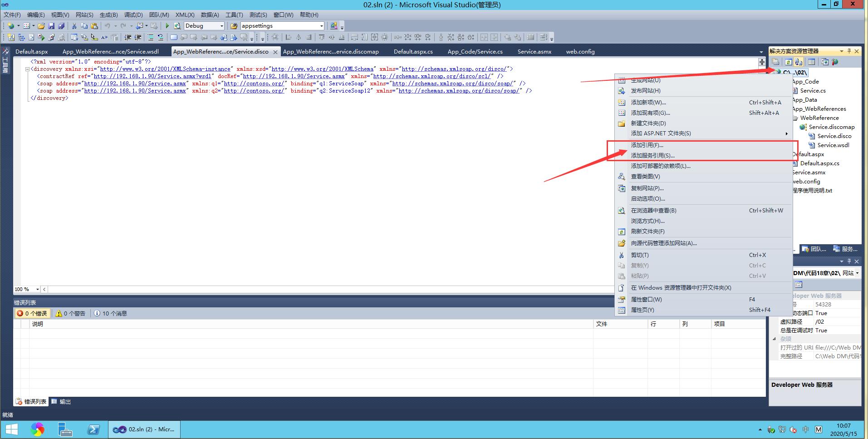
Task: Click the Paste clipboard toolbar icon
Action: (94, 26)
